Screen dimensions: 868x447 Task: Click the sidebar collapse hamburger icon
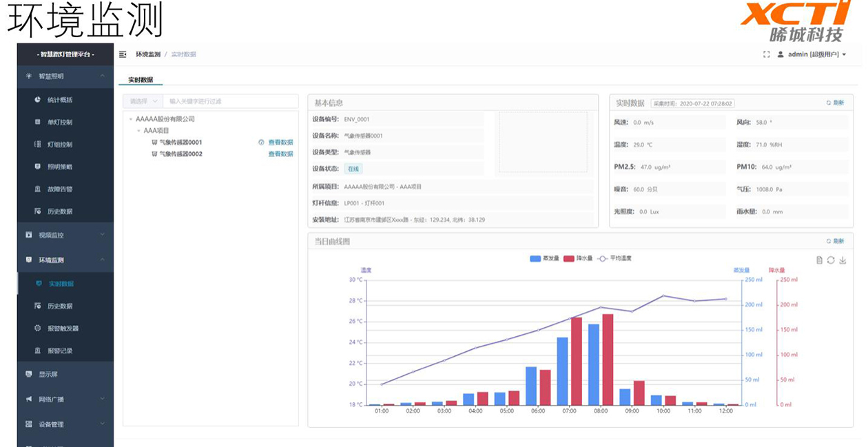(123, 54)
